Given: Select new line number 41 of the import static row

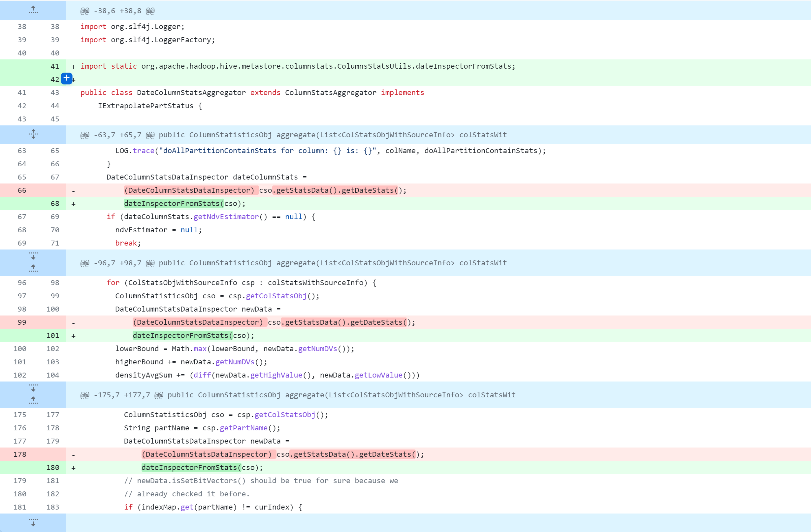Looking at the screenshot, I should point(55,66).
